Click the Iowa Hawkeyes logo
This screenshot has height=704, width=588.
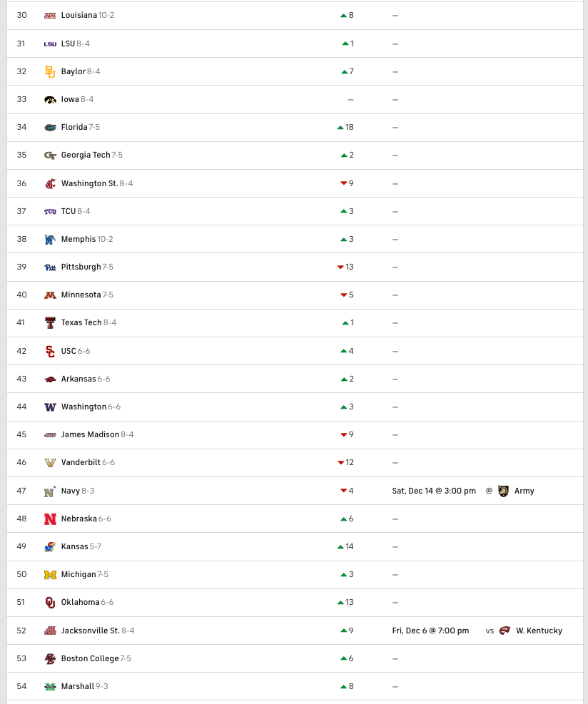(50, 99)
